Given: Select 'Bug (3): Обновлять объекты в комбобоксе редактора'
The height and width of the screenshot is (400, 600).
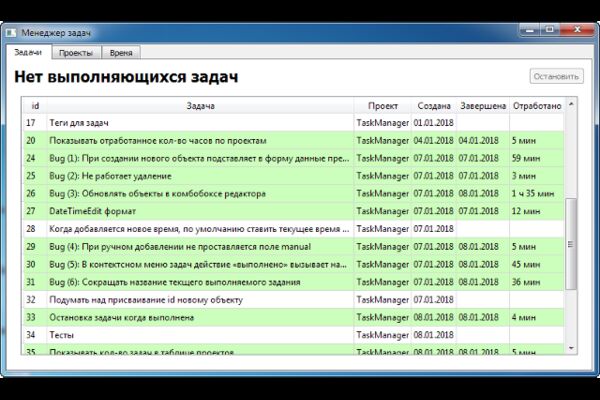Looking at the screenshot, I should coord(293,194).
